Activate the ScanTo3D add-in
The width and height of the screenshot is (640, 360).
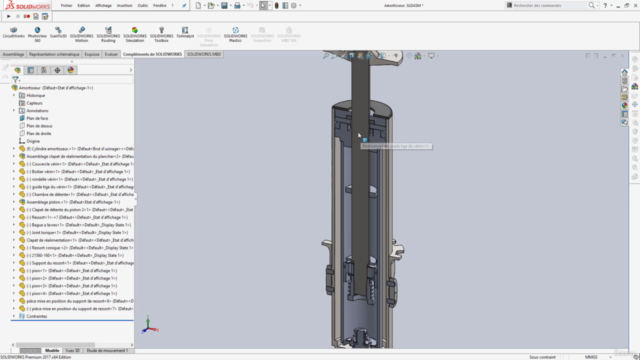pos(58,33)
